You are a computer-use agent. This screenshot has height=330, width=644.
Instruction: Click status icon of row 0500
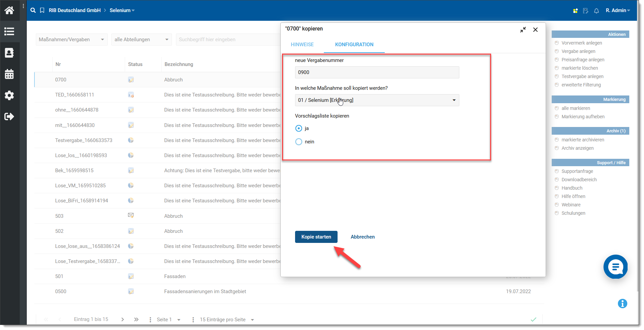pyautogui.click(x=131, y=291)
